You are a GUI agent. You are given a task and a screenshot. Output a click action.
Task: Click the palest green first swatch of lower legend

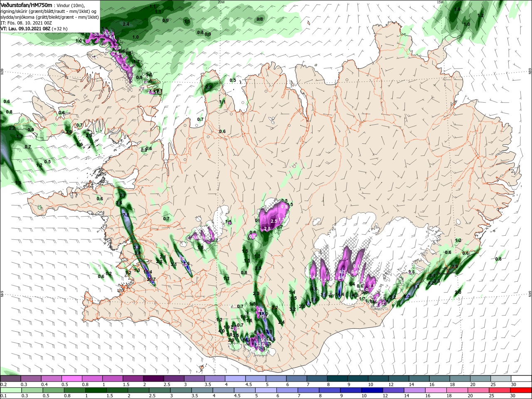point(10,390)
